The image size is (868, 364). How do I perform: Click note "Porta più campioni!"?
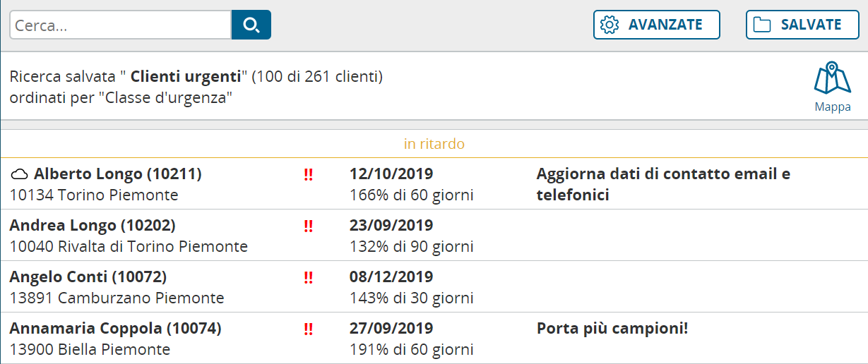pos(612,329)
